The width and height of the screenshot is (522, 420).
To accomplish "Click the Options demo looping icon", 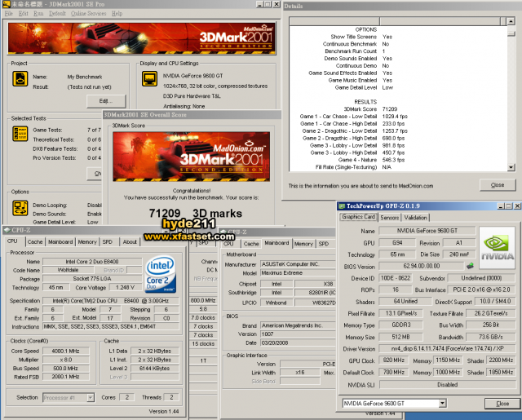I will (20, 208).
